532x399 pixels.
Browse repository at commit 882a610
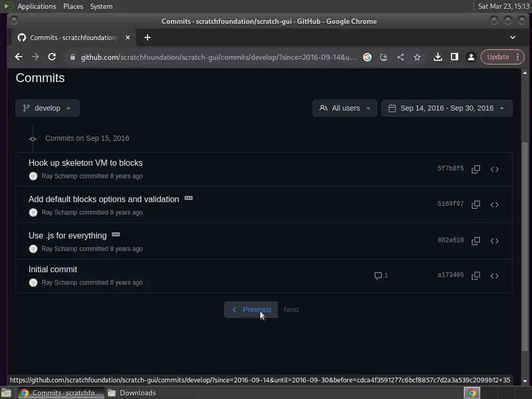[x=495, y=241]
